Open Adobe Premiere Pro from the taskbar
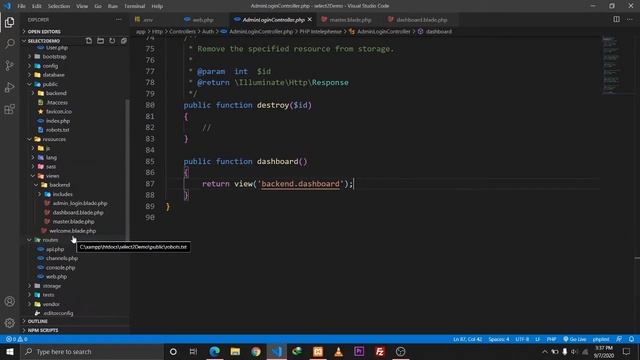640x360 pixels. pyautogui.click(x=359, y=351)
